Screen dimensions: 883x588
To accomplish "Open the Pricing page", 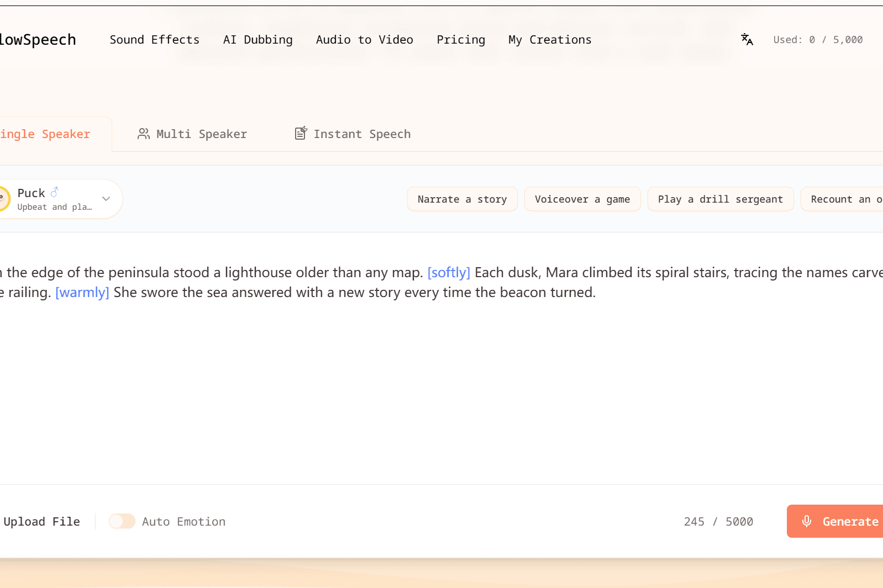I will tap(460, 40).
